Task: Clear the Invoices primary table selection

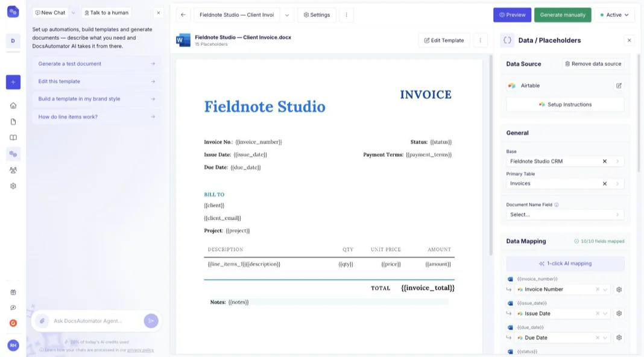Action: click(605, 184)
